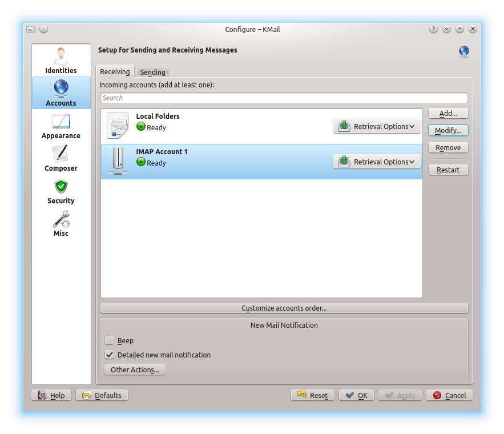The width and height of the screenshot is (504, 434).
Task: Open the Identities section icon
Action: 61,57
